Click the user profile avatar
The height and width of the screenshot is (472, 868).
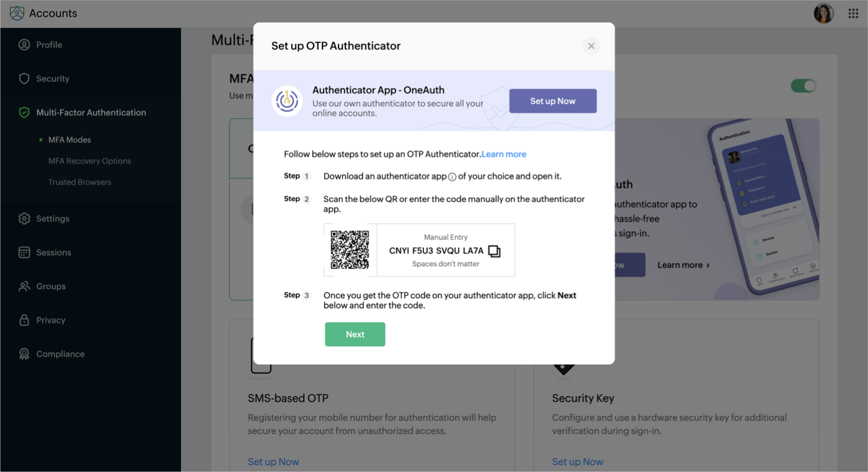(823, 14)
